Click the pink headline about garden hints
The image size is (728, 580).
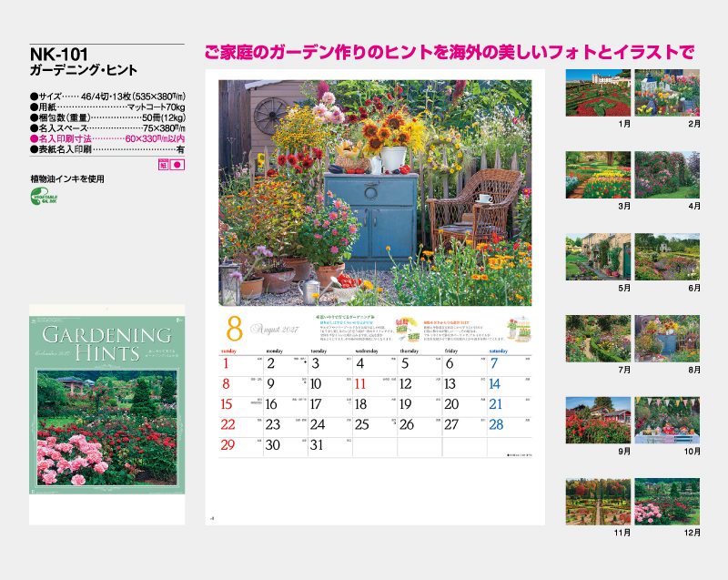450,52
